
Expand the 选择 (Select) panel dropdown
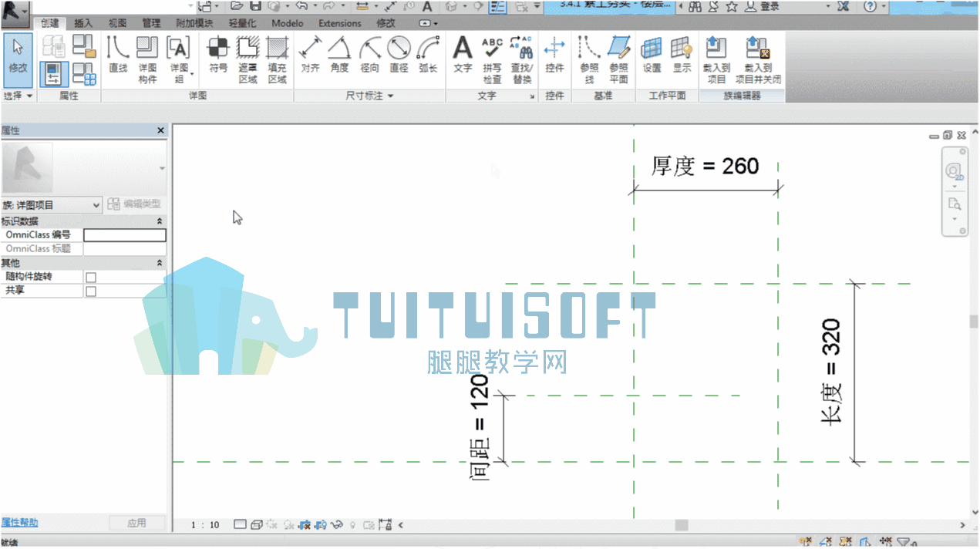click(19, 96)
